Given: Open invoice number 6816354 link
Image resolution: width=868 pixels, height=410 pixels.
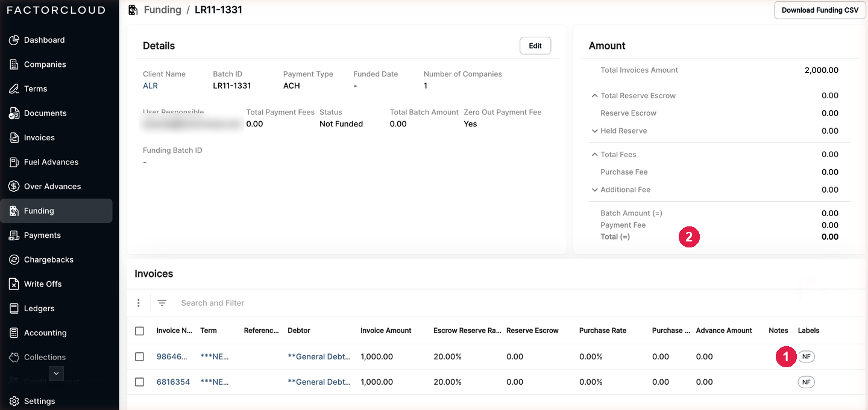Looking at the screenshot, I should click(173, 382).
